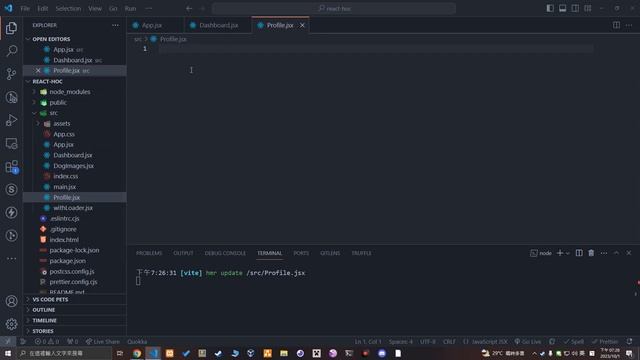
Task: Open the Extensions view
Action: (11, 167)
